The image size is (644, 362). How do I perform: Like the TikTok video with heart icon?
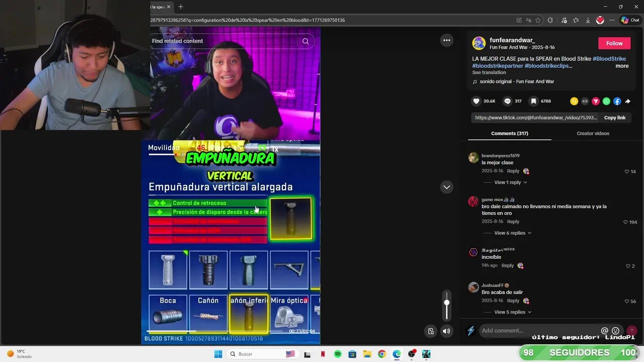476,101
